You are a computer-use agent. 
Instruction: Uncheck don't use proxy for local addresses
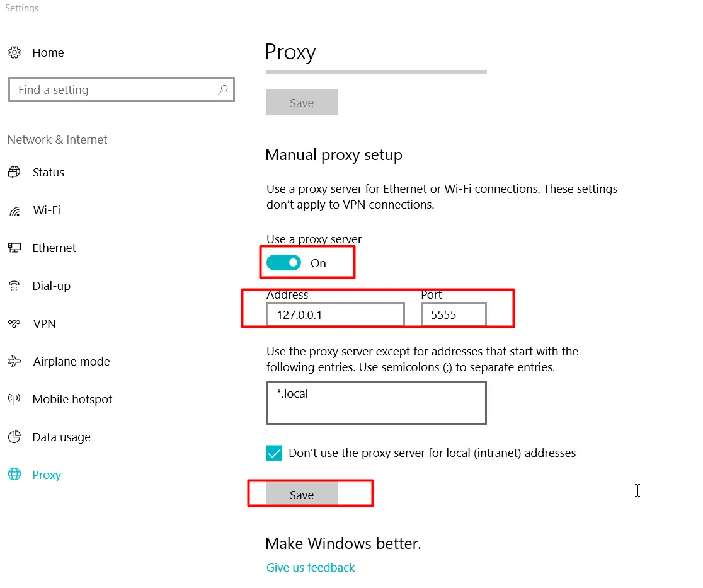(274, 453)
